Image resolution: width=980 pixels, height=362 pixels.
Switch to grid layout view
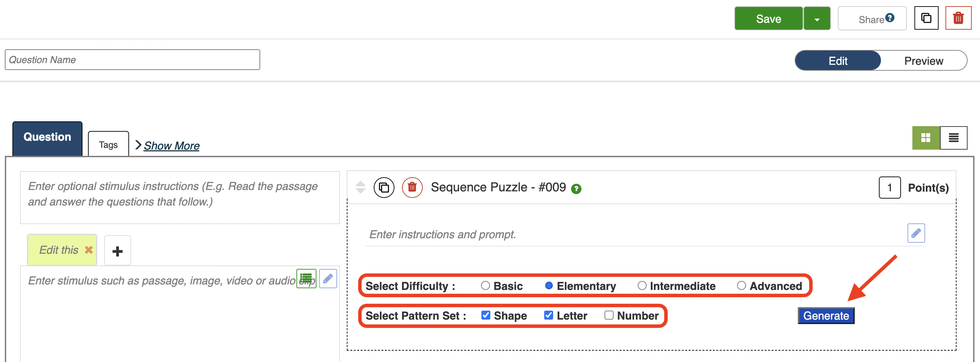point(925,138)
